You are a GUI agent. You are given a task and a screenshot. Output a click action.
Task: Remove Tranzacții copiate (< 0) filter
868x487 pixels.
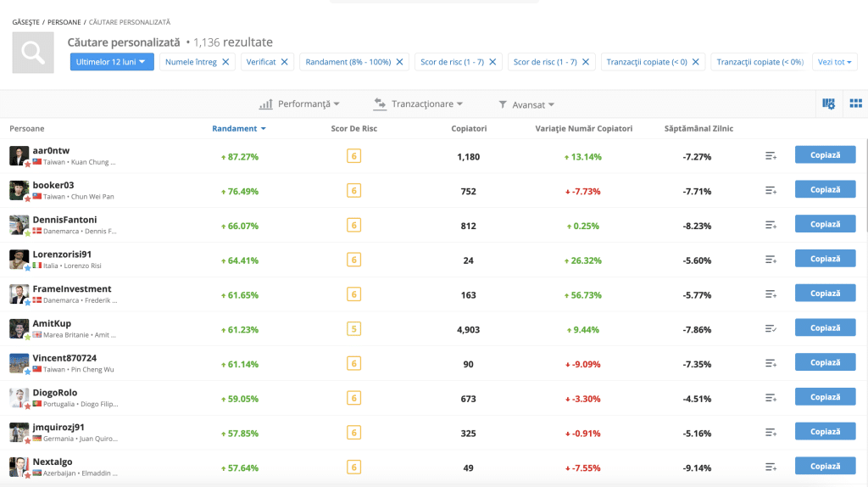(695, 62)
